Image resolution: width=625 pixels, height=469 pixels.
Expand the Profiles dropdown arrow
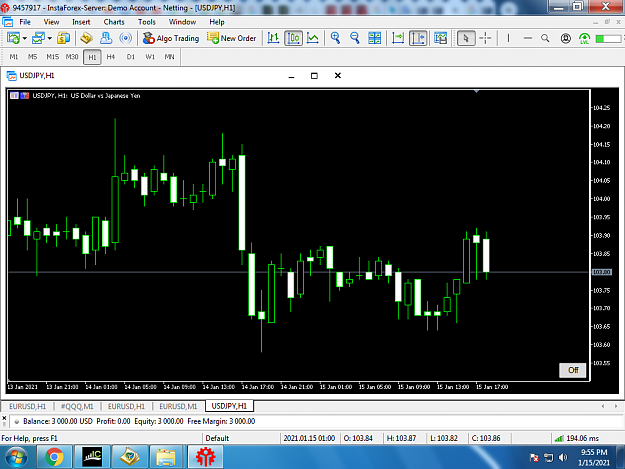coord(50,38)
